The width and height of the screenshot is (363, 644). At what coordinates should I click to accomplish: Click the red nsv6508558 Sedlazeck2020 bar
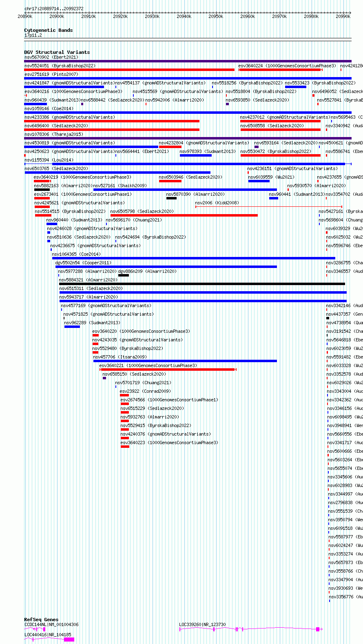(x=280, y=130)
